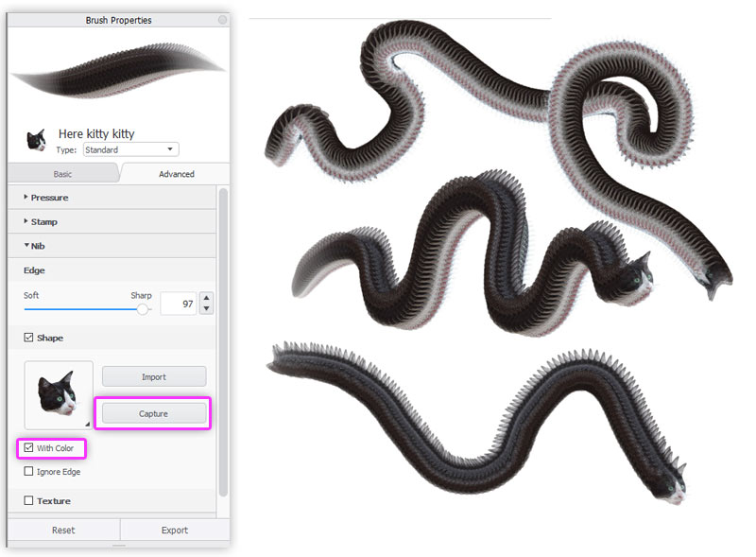Viewport: 756px width, 557px height.
Task: Click the Import button
Action: [x=154, y=377]
